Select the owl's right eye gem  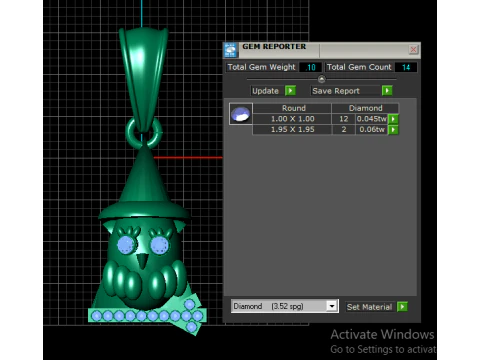click(x=159, y=245)
